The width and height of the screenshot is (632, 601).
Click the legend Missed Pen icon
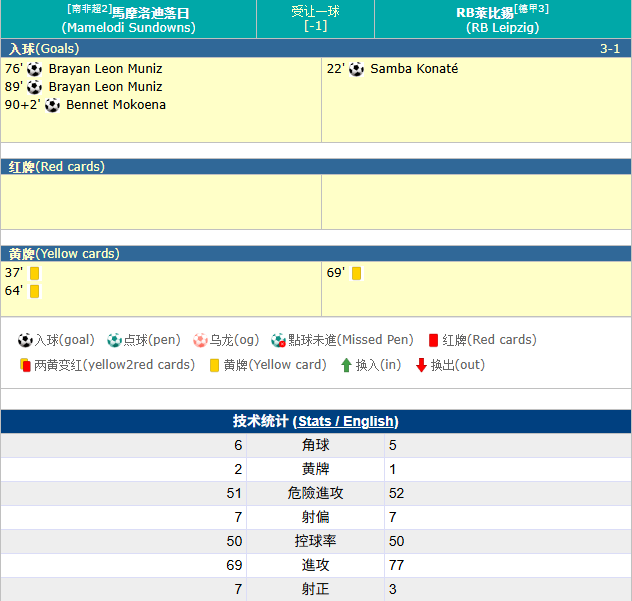pos(279,340)
